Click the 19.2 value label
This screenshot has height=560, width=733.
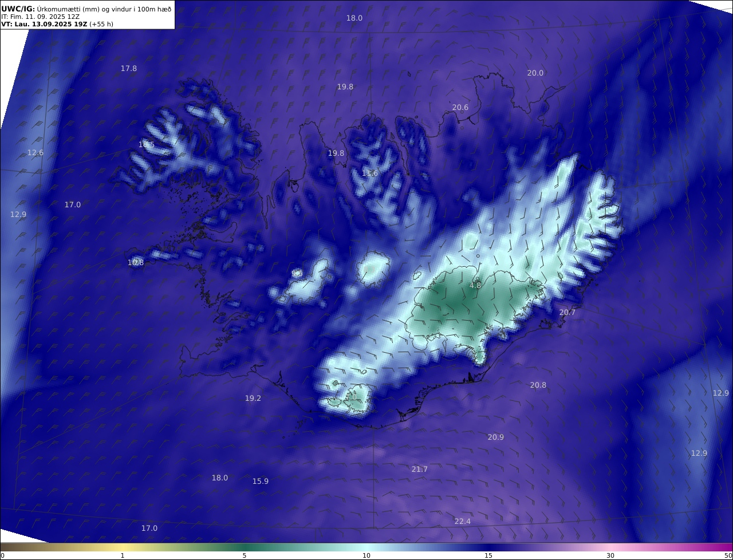point(253,398)
